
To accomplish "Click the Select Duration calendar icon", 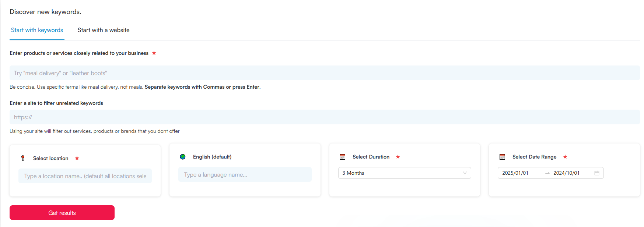I will pyautogui.click(x=342, y=157).
